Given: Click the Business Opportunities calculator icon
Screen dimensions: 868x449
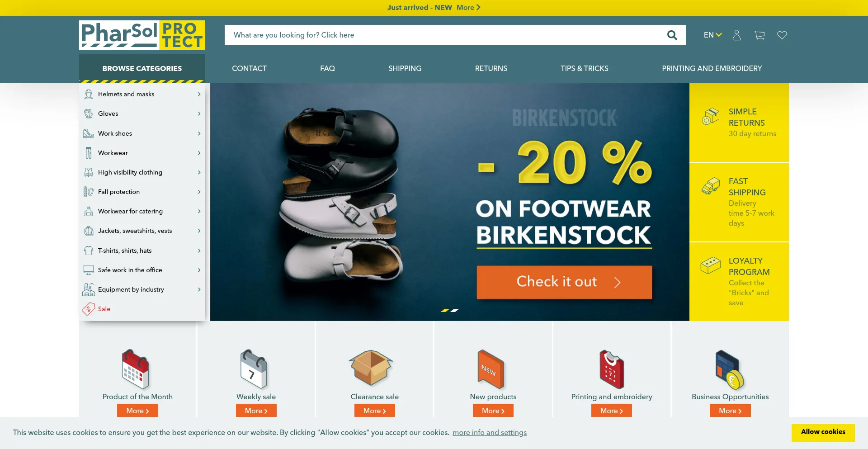Looking at the screenshot, I should (x=730, y=369).
